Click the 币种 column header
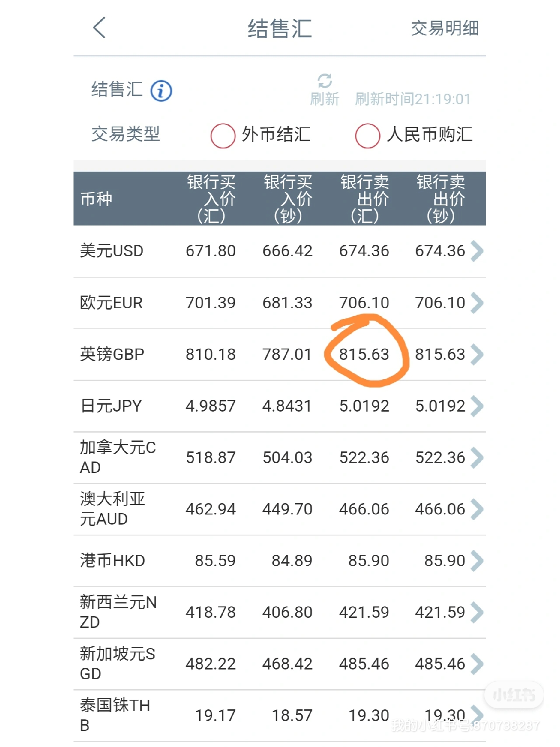The width and height of the screenshot is (560, 747). point(96,199)
